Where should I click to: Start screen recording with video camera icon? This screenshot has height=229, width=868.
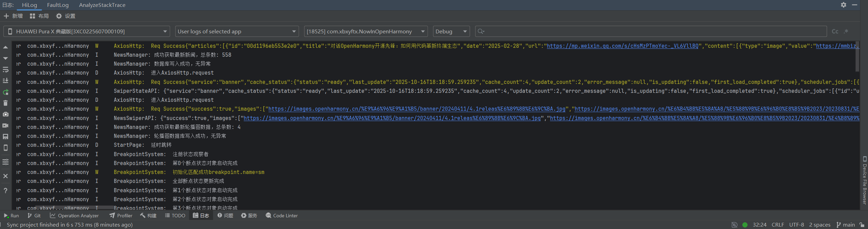[6, 126]
